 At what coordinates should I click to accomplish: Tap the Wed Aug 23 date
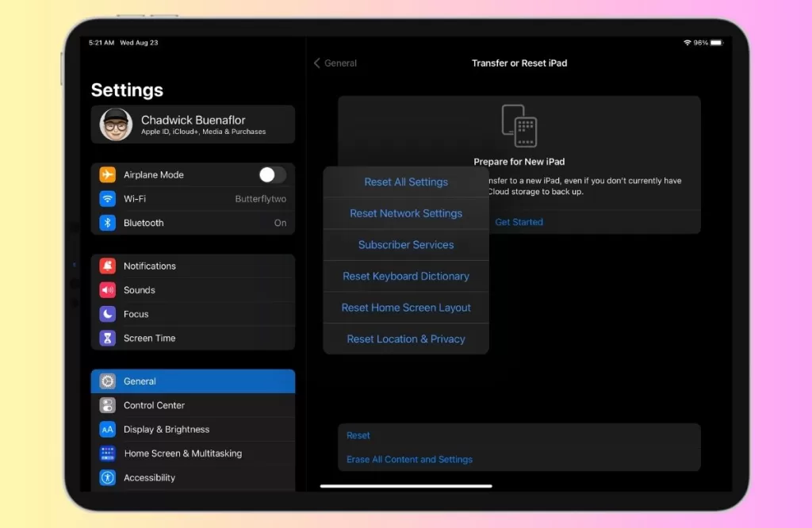coord(139,43)
